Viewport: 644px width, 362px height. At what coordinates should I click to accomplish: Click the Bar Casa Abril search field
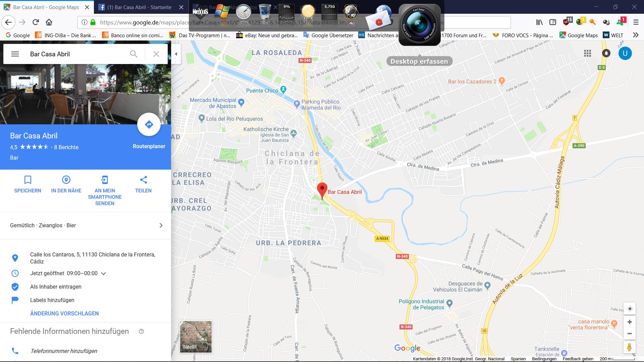click(77, 54)
